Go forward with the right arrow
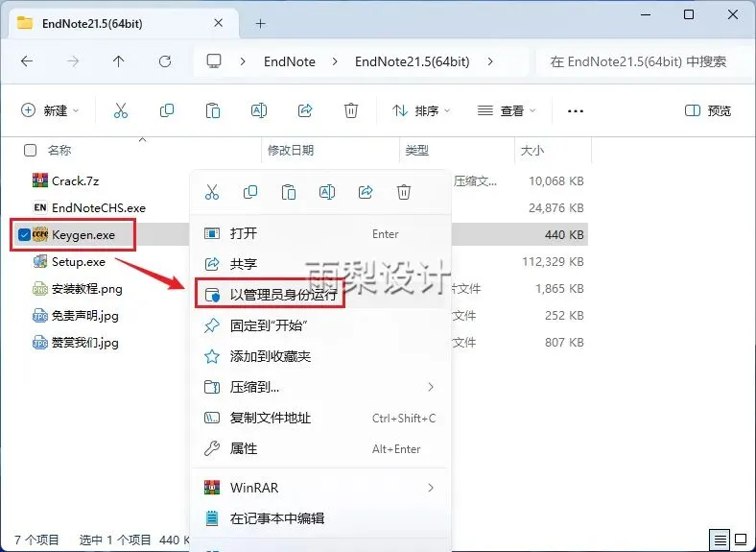Screen dimensions: 756x552 coord(73,61)
